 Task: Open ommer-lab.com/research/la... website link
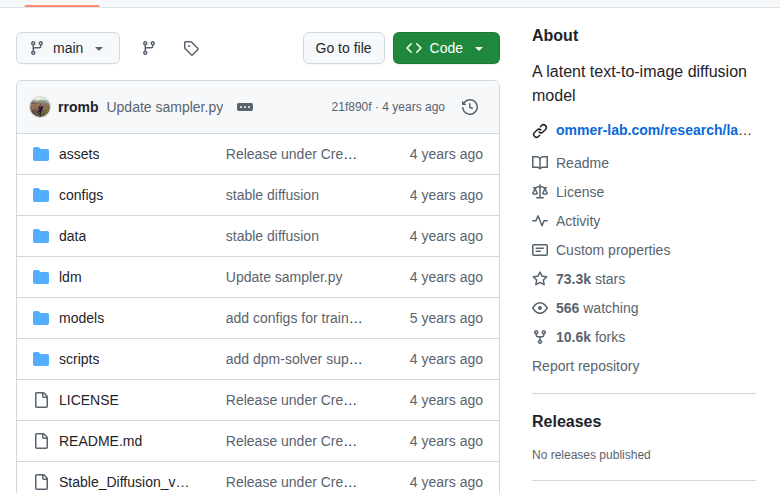coord(653,130)
